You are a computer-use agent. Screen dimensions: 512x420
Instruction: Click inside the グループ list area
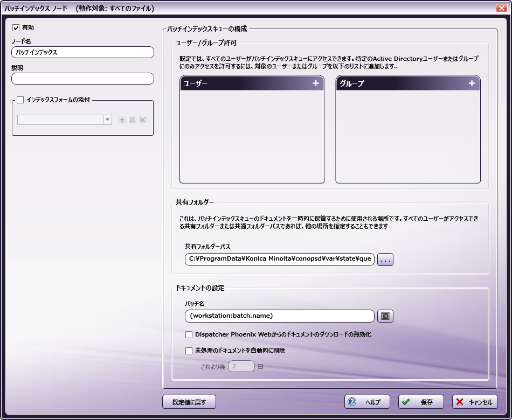[x=408, y=136]
